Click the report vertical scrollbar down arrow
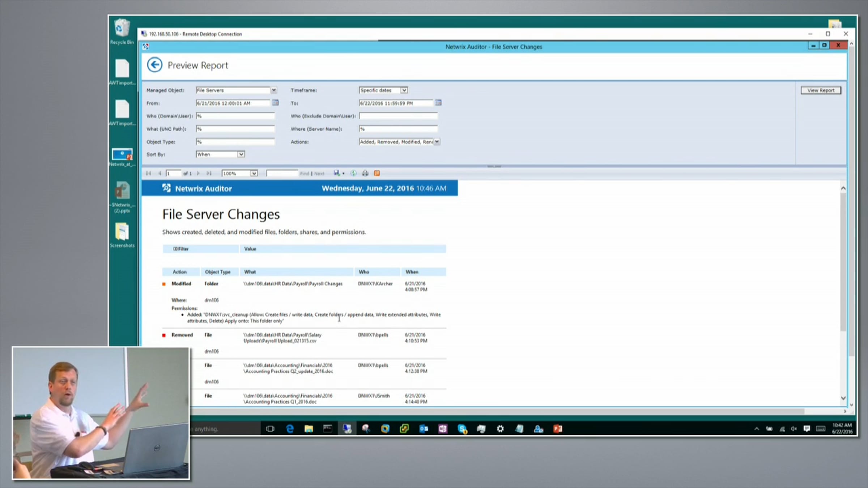The width and height of the screenshot is (868, 488). pyautogui.click(x=843, y=398)
